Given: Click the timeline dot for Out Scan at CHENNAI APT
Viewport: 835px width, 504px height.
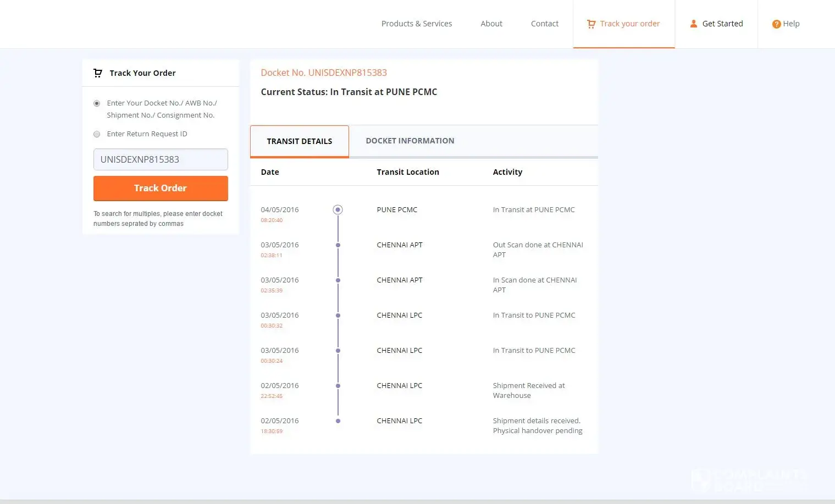Looking at the screenshot, I should coord(338,245).
